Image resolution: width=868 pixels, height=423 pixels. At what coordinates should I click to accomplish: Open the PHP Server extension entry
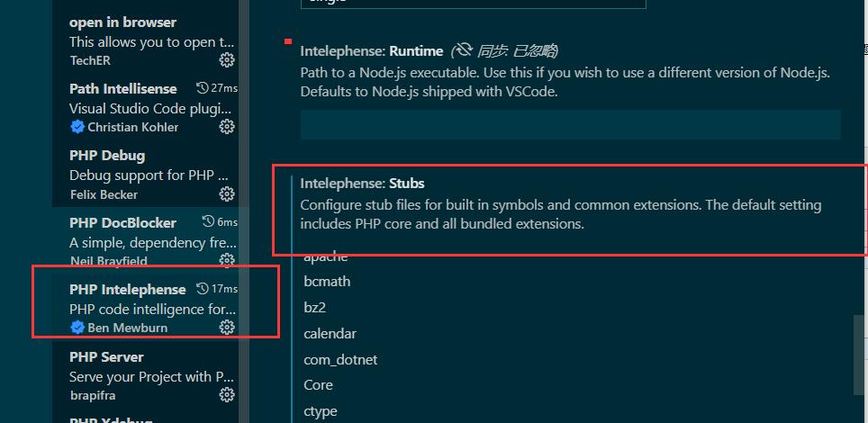click(x=135, y=375)
